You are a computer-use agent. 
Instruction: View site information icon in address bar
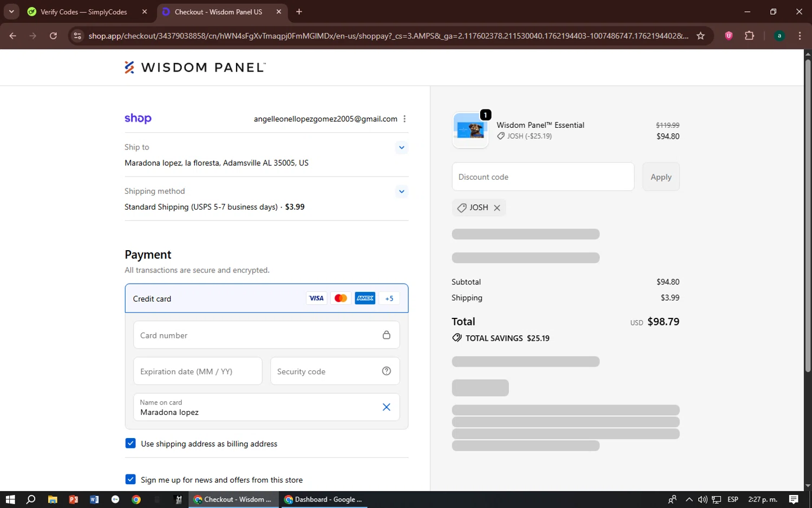pos(77,36)
